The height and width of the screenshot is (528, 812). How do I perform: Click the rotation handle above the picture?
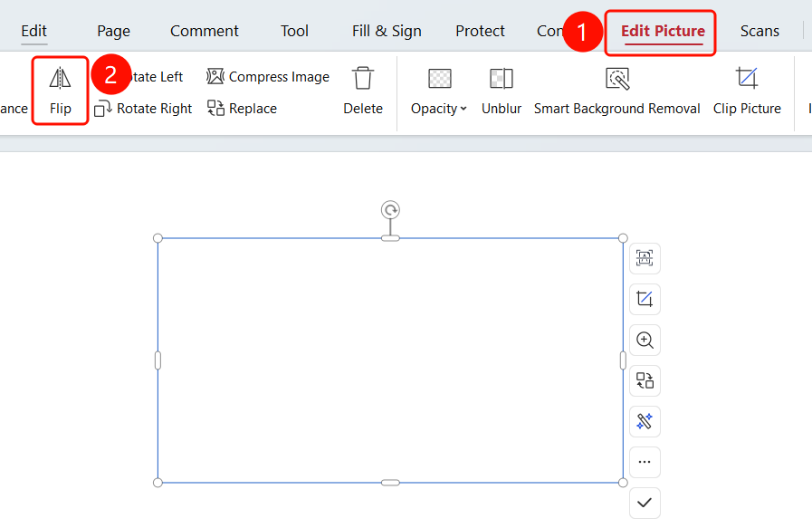click(390, 210)
